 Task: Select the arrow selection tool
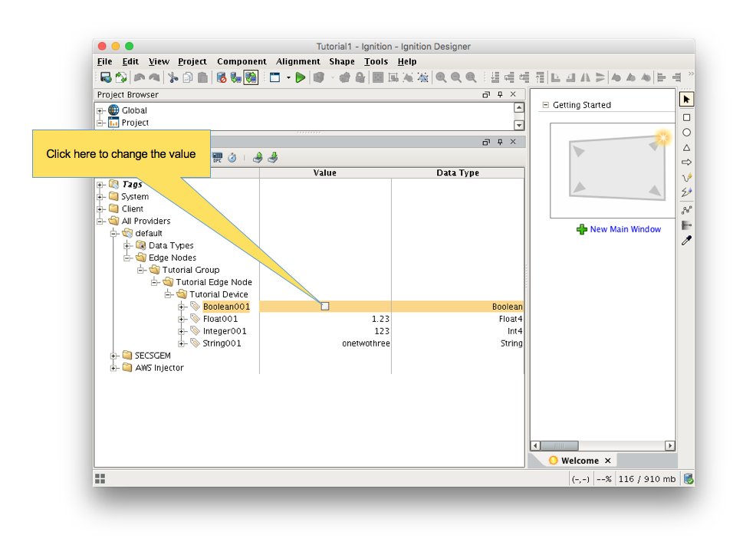tap(686, 100)
